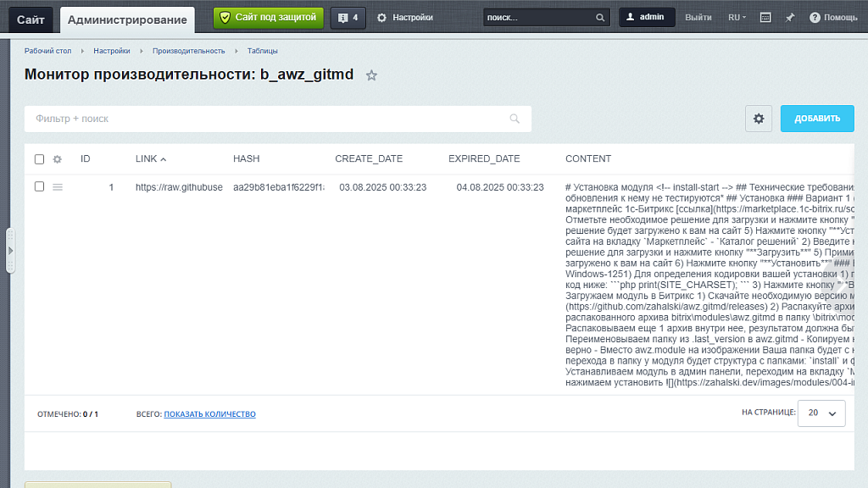
Task: Open row actions hamburger menu for record 1
Action: [58, 187]
